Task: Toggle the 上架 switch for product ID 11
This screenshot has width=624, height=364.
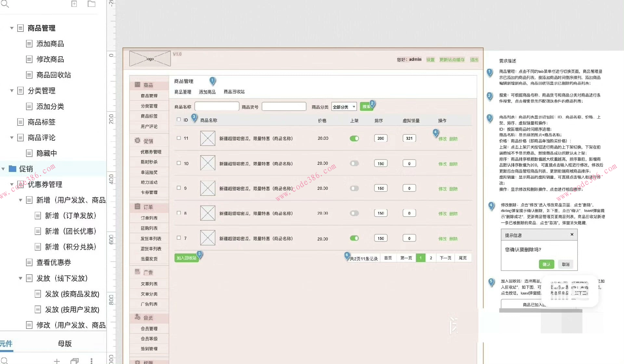Action: [354, 138]
